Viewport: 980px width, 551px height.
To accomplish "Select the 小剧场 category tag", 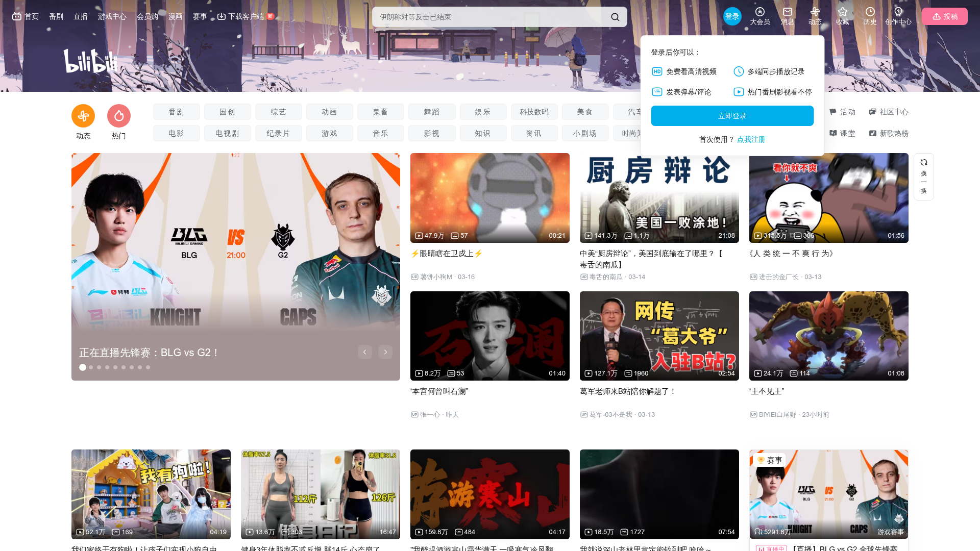I will (x=585, y=133).
